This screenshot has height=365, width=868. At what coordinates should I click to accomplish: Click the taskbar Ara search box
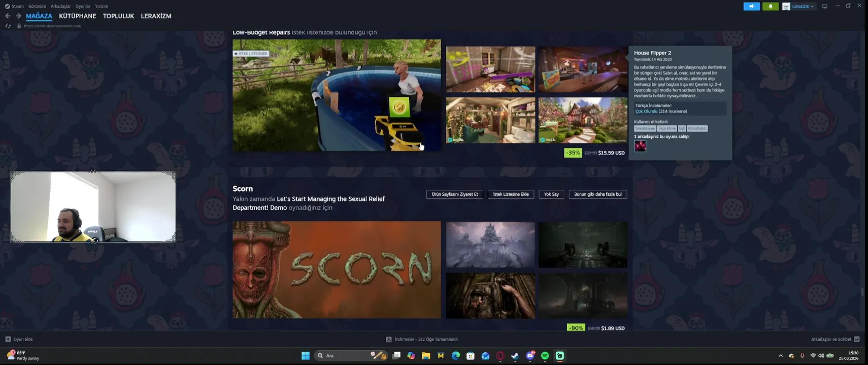[351, 356]
